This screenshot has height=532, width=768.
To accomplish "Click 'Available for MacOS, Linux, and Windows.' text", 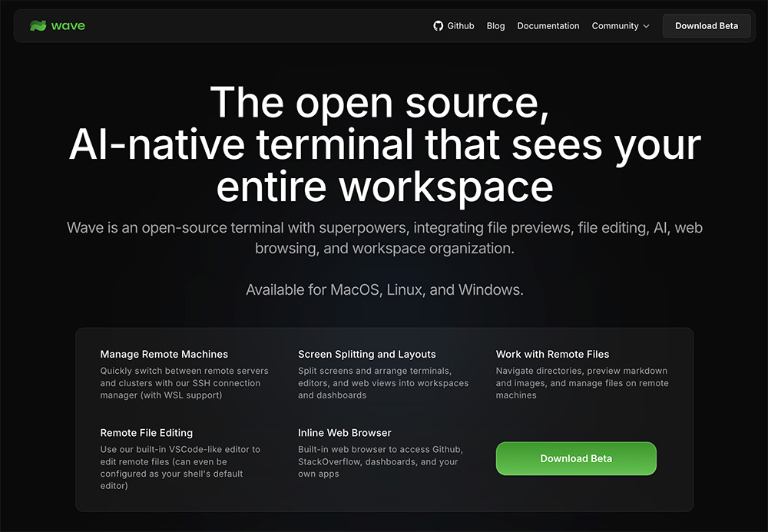I will [x=385, y=289].
